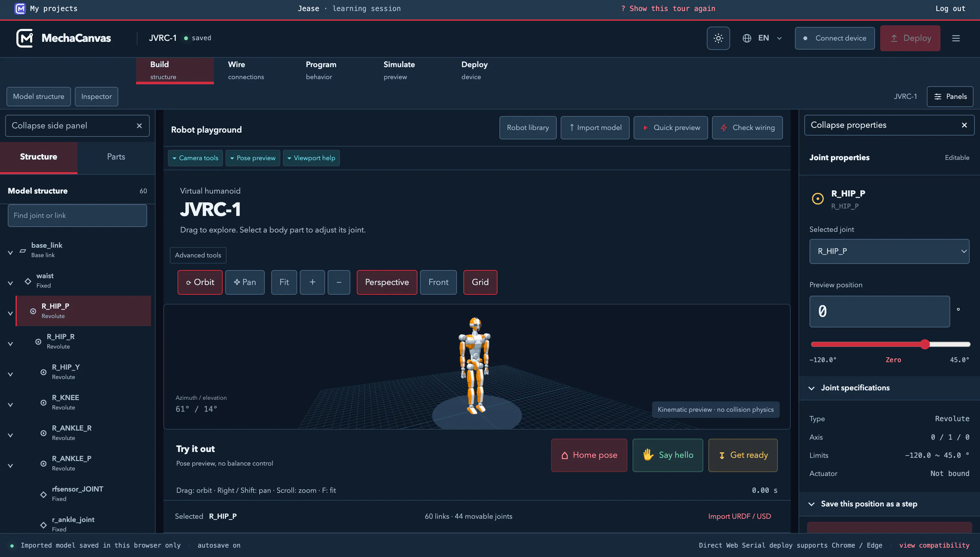Click Show this tour again link

click(x=668, y=8)
